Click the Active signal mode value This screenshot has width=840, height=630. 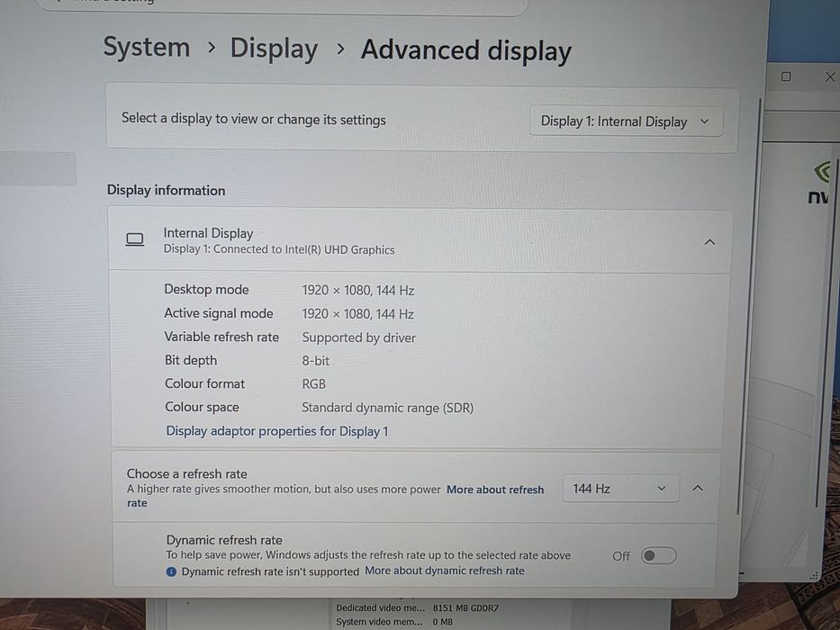[357, 314]
